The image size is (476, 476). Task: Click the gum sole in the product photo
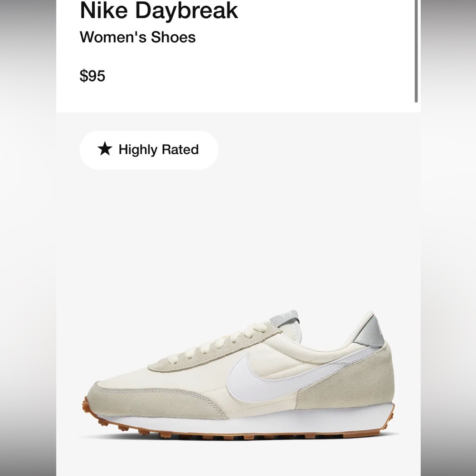(238, 431)
